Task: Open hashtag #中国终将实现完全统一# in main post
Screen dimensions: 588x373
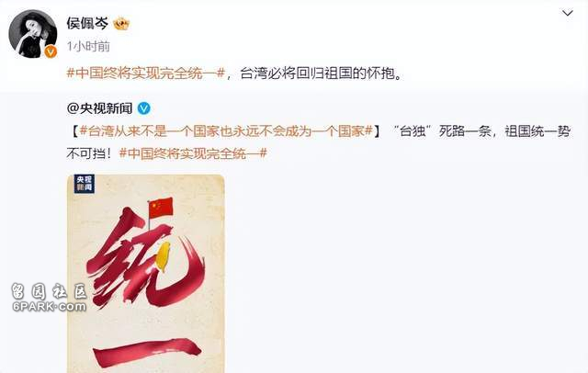Action: click(145, 73)
